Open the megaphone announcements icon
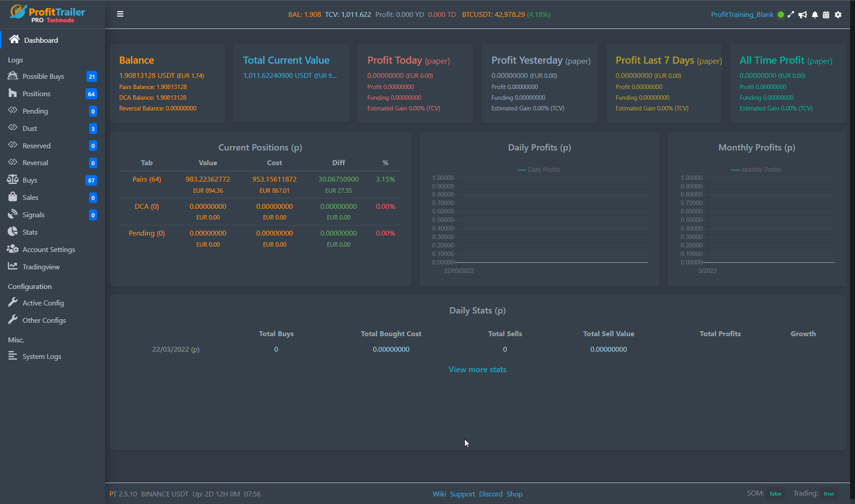Image resolution: width=855 pixels, height=504 pixels. coord(802,15)
